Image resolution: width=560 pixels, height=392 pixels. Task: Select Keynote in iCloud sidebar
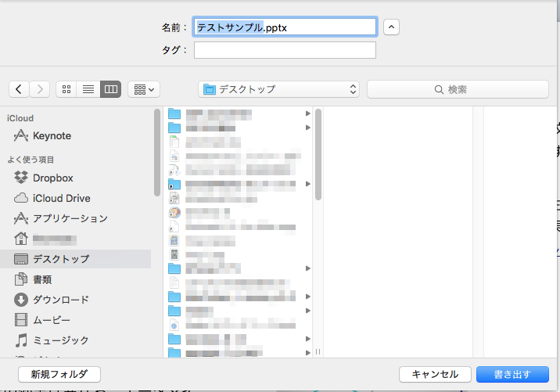tap(52, 136)
